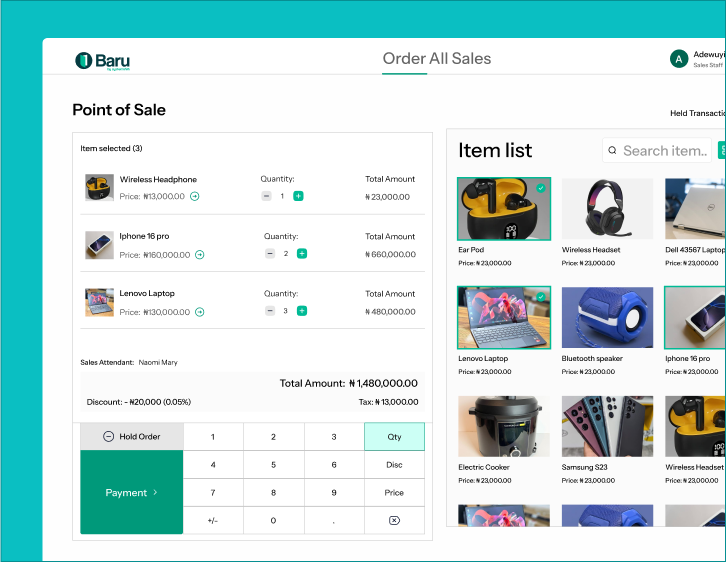This screenshot has height=562, width=726.
Task: Tap keypad number 8
Action: tap(274, 493)
